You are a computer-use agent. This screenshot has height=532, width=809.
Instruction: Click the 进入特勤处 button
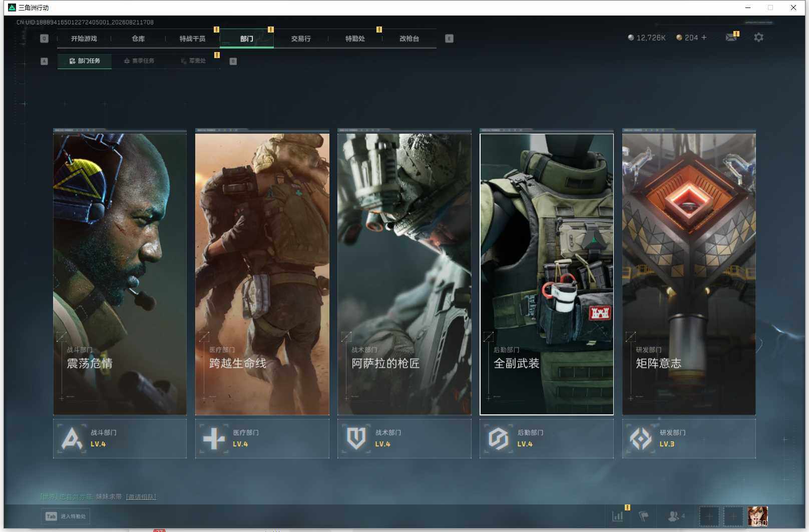pyautogui.click(x=66, y=516)
